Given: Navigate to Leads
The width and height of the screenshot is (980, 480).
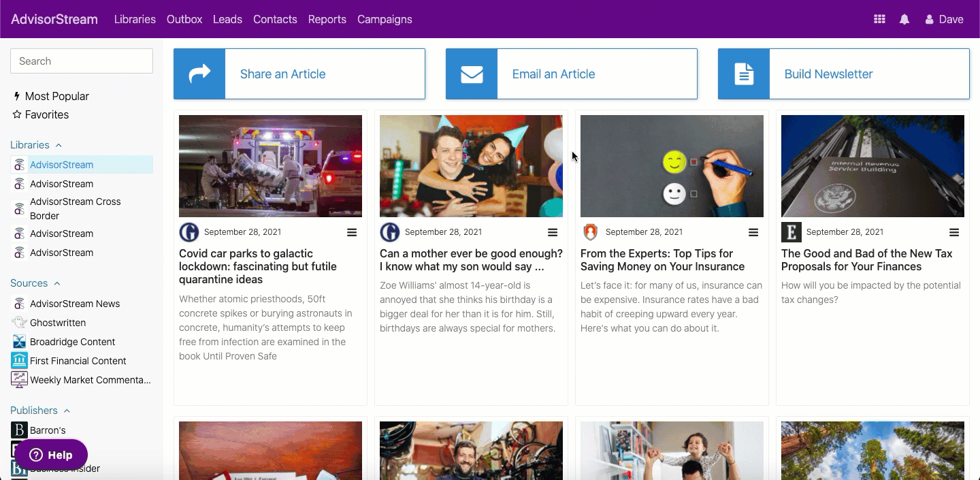Looking at the screenshot, I should click(227, 20).
